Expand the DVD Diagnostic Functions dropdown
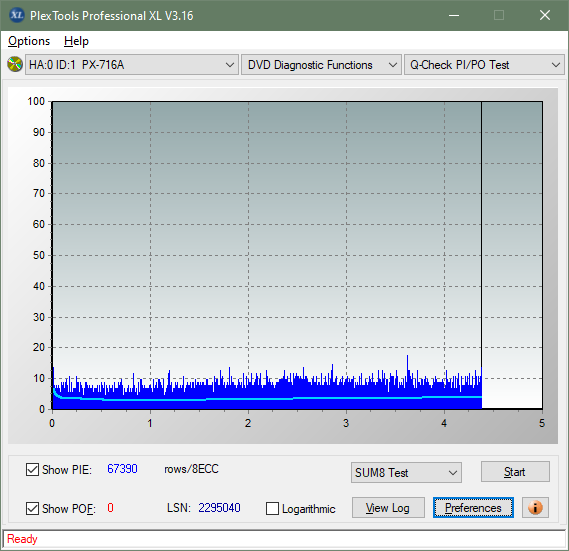This screenshot has height=551, width=569. pyautogui.click(x=321, y=65)
